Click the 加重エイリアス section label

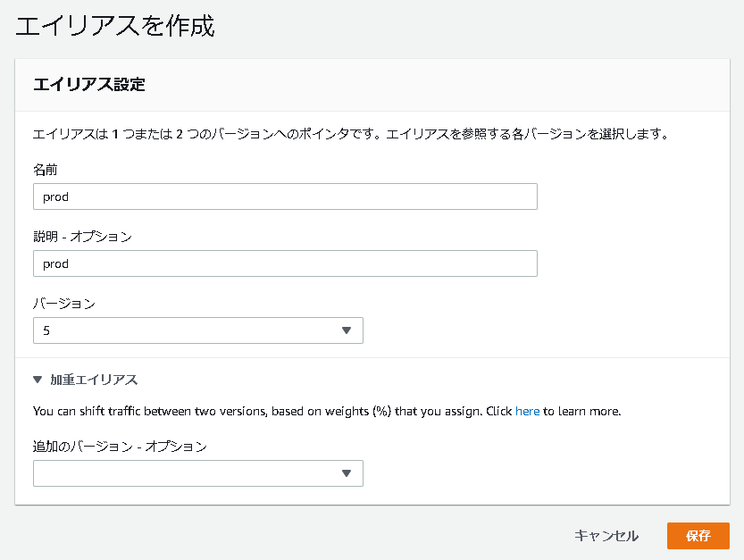pyautogui.click(x=94, y=380)
